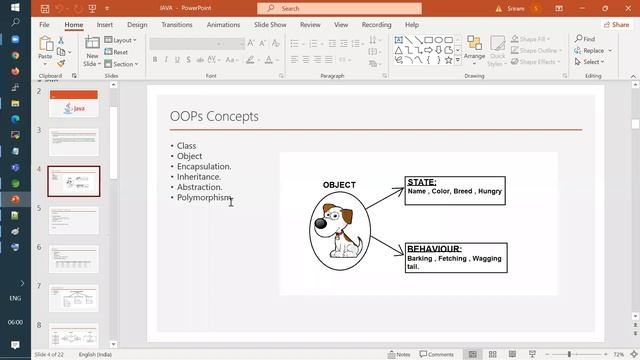Insert a New Slide
Screen dimensions: 640x360
(x=92, y=51)
